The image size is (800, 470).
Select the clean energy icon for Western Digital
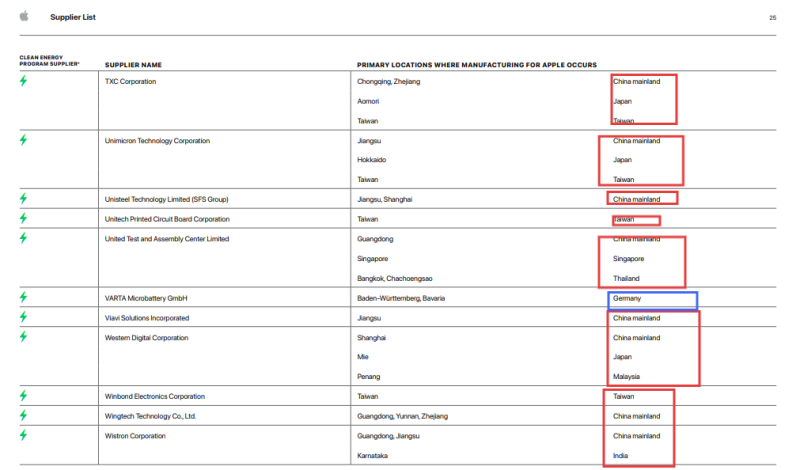click(23, 337)
